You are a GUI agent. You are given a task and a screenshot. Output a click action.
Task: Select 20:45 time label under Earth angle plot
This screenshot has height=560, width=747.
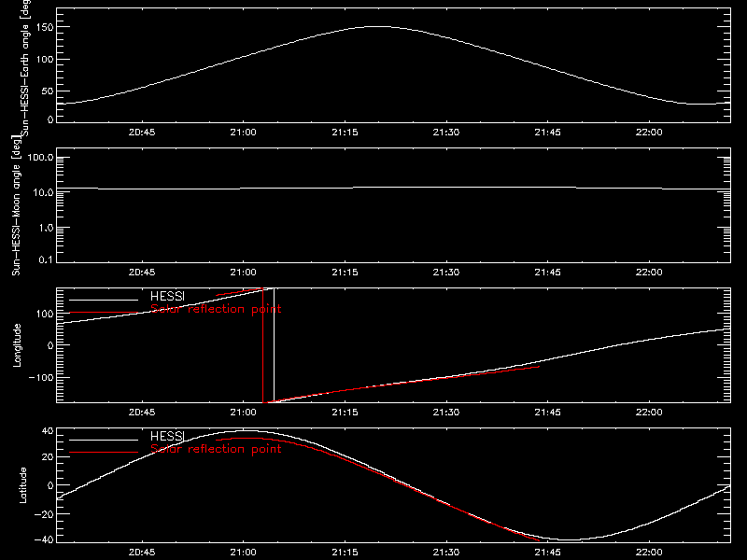pos(142,133)
